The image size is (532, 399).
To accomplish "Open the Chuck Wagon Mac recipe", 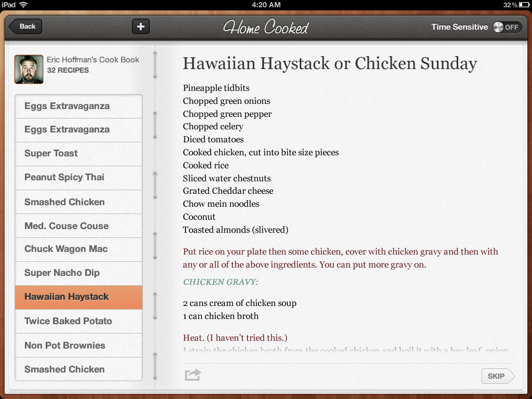I will click(79, 249).
